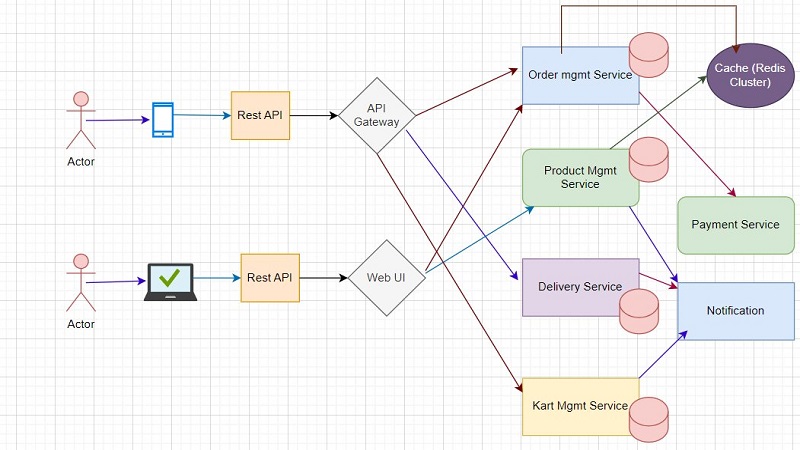Select arrow from top actor to phone
The height and width of the screenshot is (450, 800).
point(118,120)
